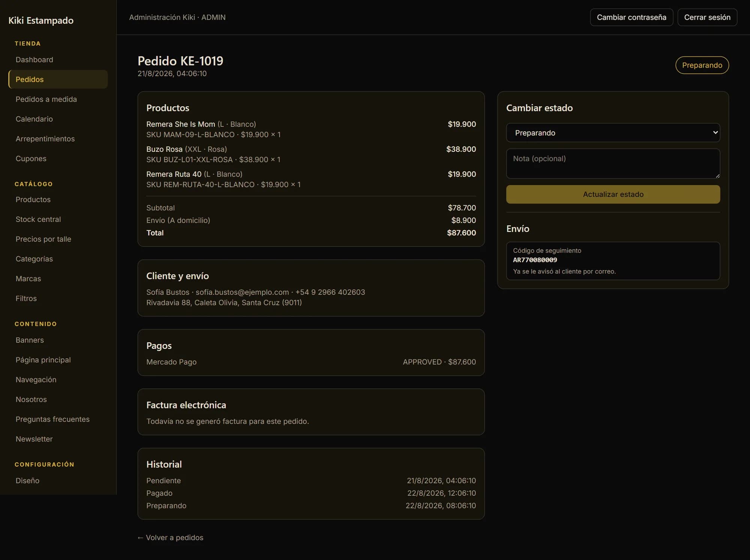Click Historial timestamp 22/8/2026, 12:06:10
The width and height of the screenshot is (750, 560).
(x=441, y=493)
